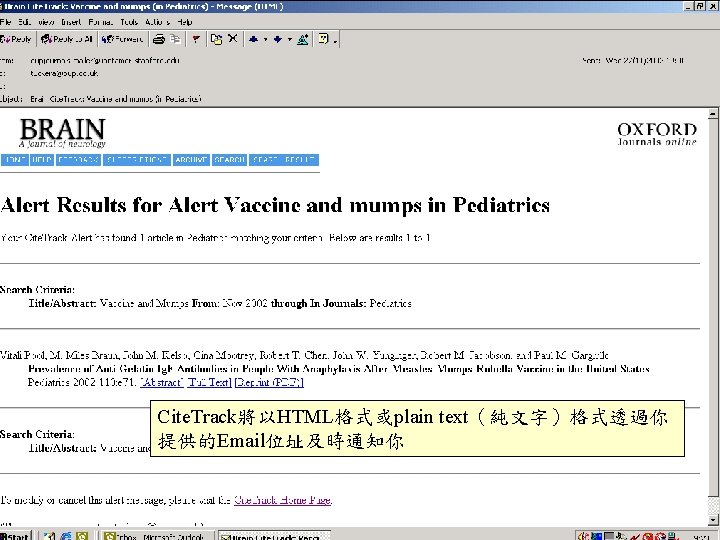The image size is (720, 540).
Task: Open the Help menu
Action: (x=185, y=22)
